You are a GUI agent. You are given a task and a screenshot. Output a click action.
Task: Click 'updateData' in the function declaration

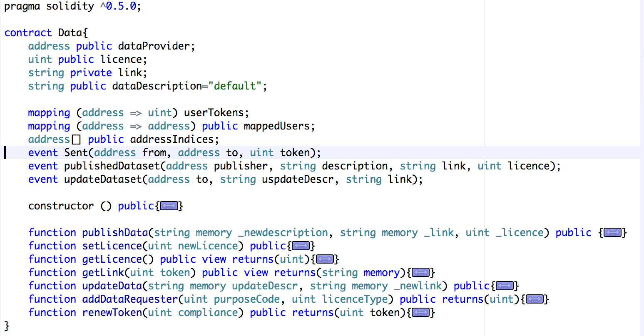click(x=112, y=286)
